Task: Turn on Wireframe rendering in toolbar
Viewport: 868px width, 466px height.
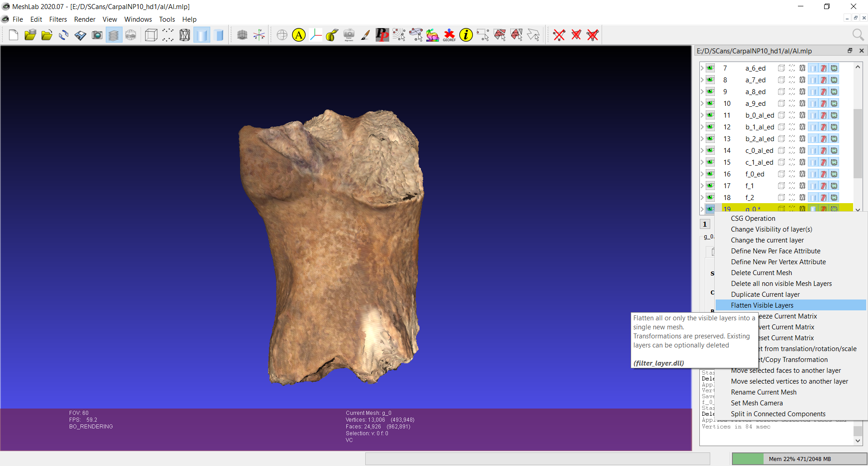Action: pos(184,35)
